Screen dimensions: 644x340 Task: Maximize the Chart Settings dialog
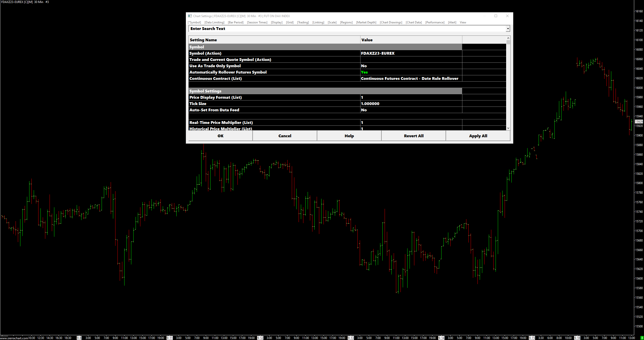pos(496,16)
